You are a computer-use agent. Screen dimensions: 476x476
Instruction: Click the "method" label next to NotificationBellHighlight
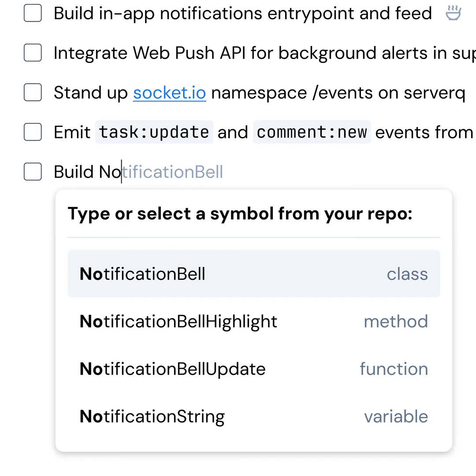click(396, 321)
